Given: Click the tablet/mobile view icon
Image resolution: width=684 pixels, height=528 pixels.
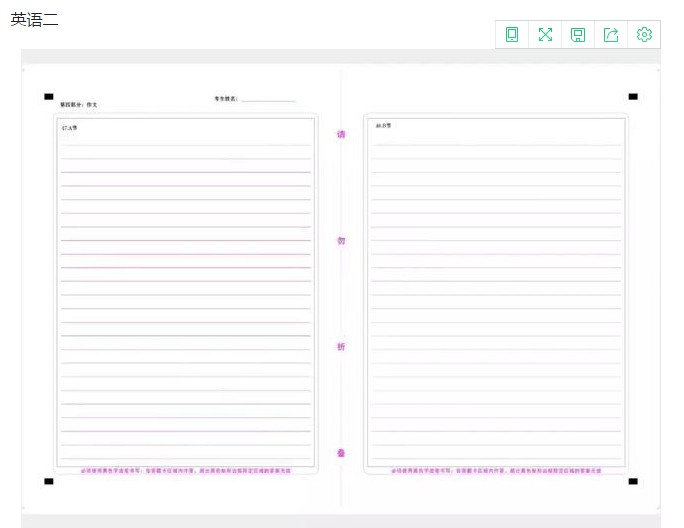Looking at the screenshot, I should click(x=512, y=35).
